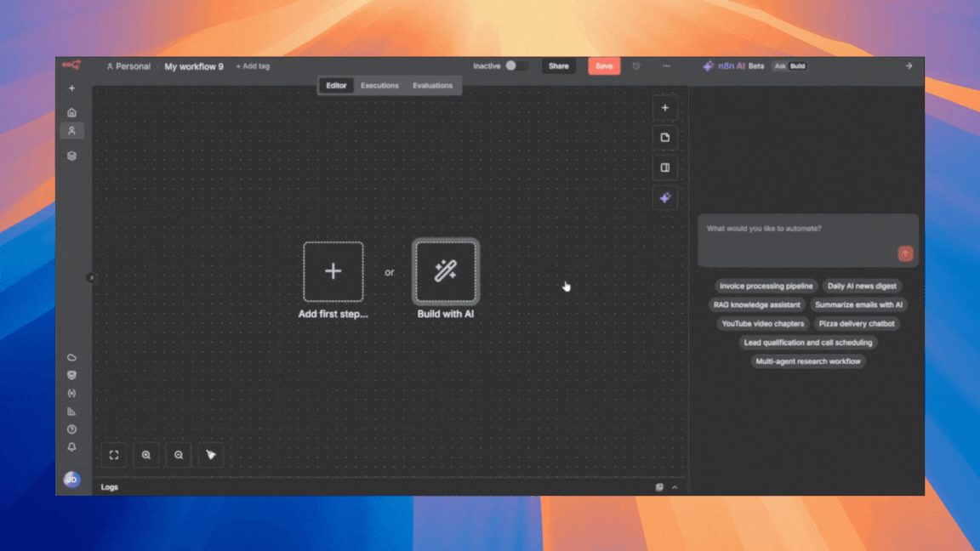This screenshot has height=551, width=980.
Task: Zoom in on the workflow canvas
Action: (145, 455)
